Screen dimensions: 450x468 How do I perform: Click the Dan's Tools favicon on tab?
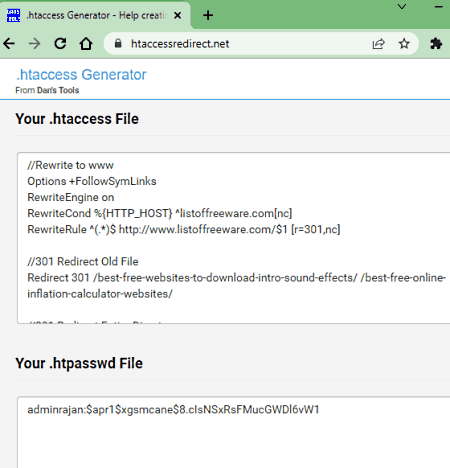pyautogui.click(x=14, y=15)
